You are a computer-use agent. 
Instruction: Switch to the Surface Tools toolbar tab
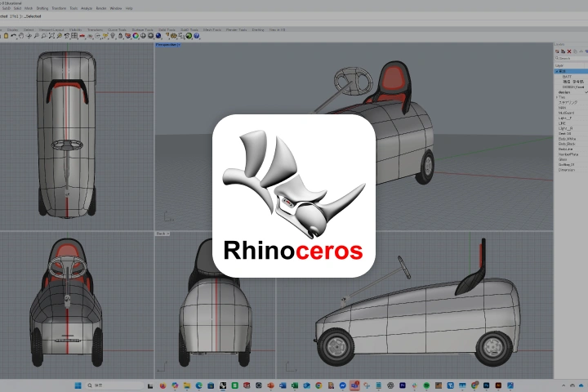[x=142, y=29]
